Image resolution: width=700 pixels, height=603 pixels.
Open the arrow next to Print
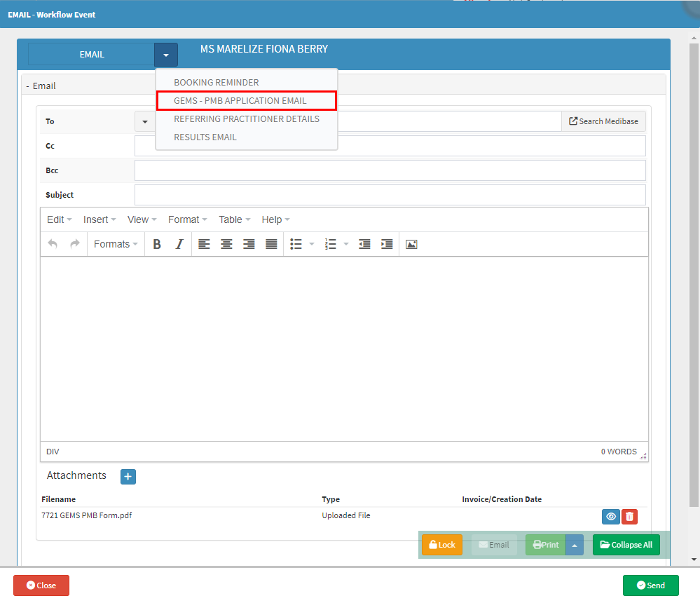coord(575,545)
